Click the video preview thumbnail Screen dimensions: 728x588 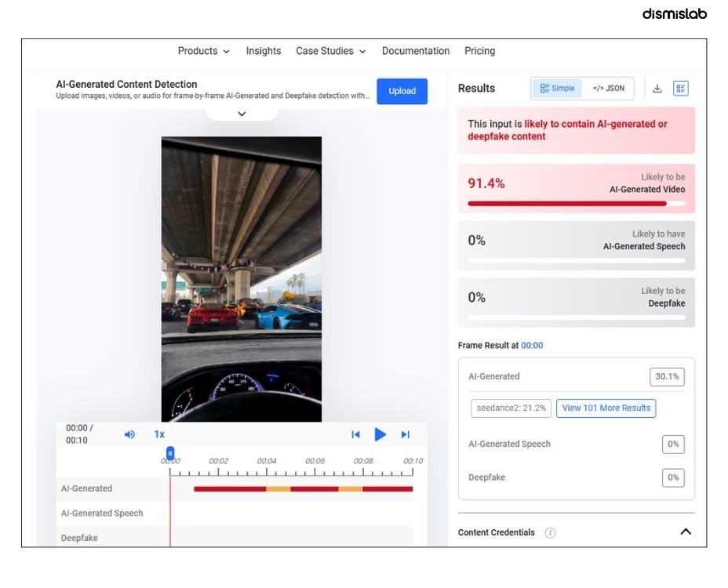(x=242, y=279)
